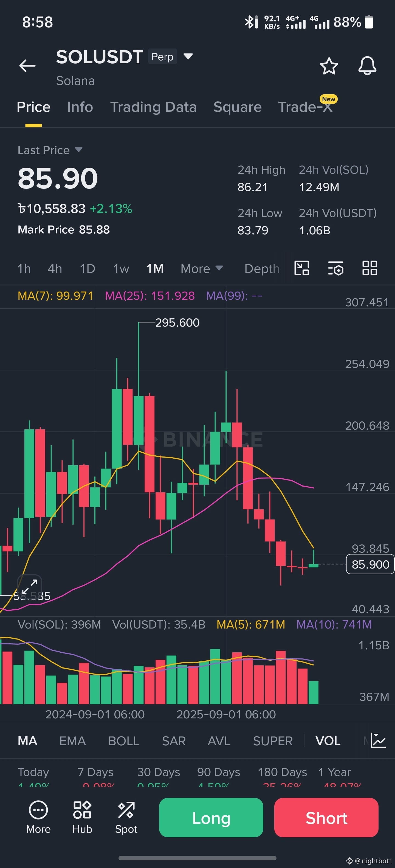
Task: Tap the Short button
Action: click(x=326, y=818)
